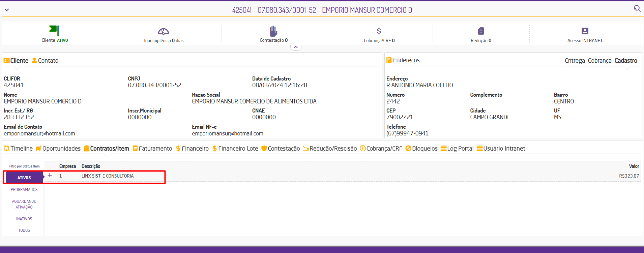Image resolution: width=644 pixels, height=253 pixels.
Task: Filter items by ATIVOS status
Action: (x=24, y=178)
